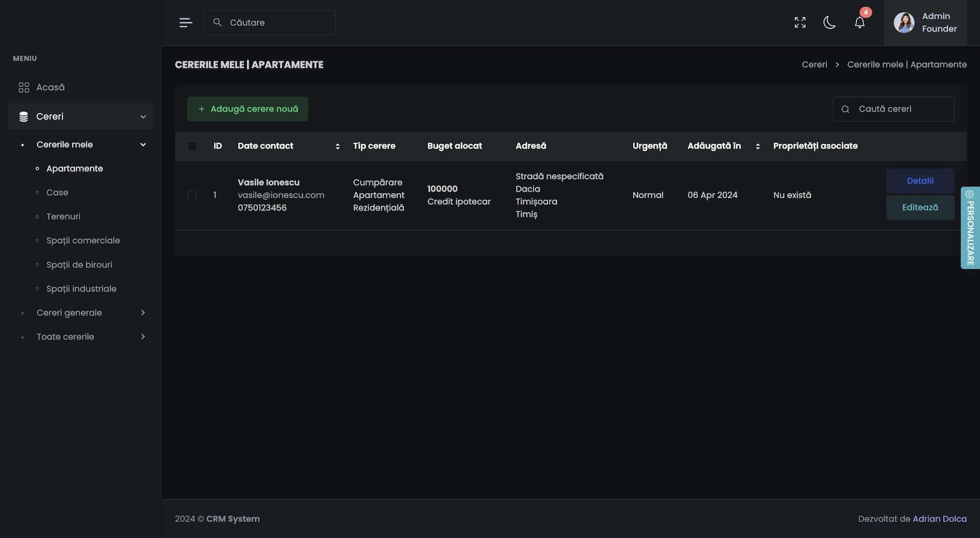Select the checkbox for row 1
Viewport: 980px width, 538px height.
(x=192, y=195)
